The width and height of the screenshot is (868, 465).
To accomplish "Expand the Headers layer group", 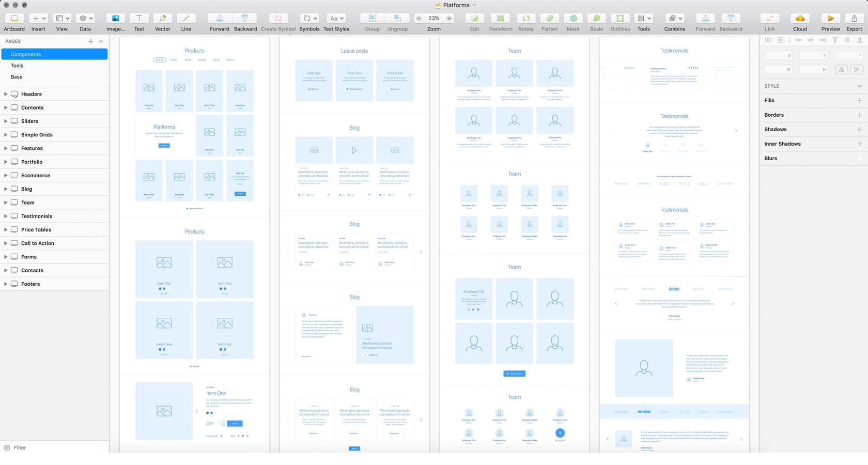I will point(6,94).
